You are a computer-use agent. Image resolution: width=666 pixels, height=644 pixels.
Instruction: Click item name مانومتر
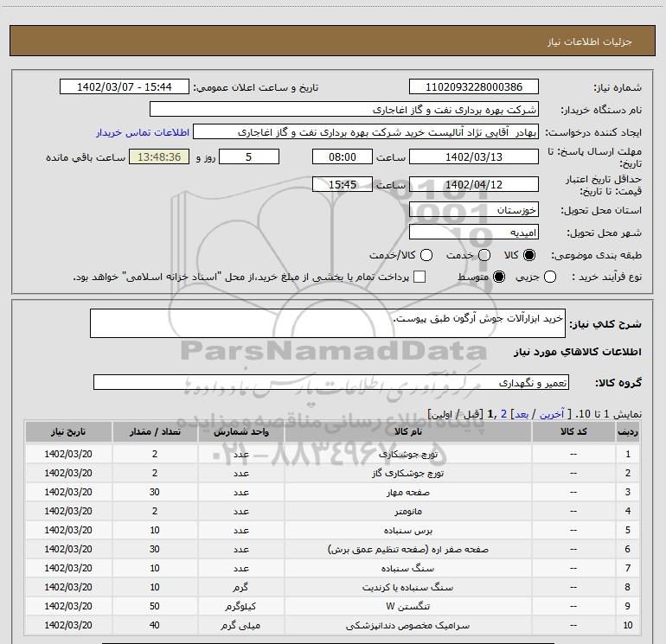407,511
